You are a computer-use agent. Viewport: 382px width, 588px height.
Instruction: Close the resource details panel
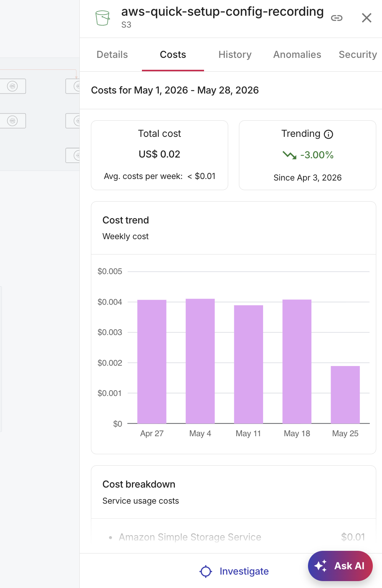click(x=367, y=18)
